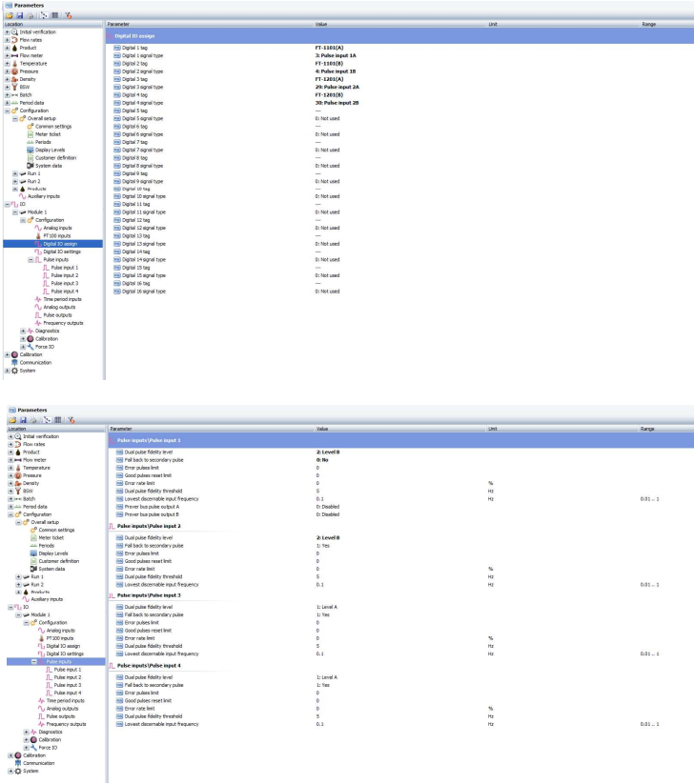Click the Print icon in bottom window toolbar
Image resolution: width=694 pixels, height=784 pixels.
pyautogui.click(x=33, y=420)
